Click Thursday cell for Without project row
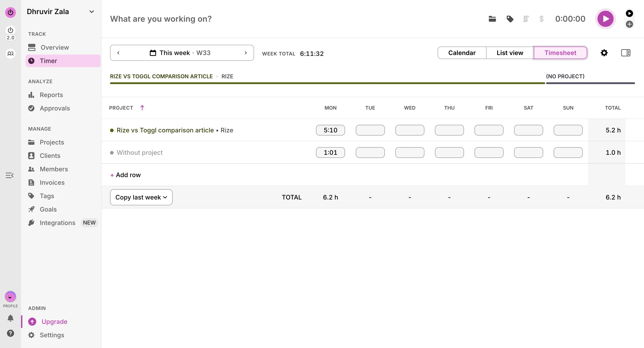 (449, 153)
